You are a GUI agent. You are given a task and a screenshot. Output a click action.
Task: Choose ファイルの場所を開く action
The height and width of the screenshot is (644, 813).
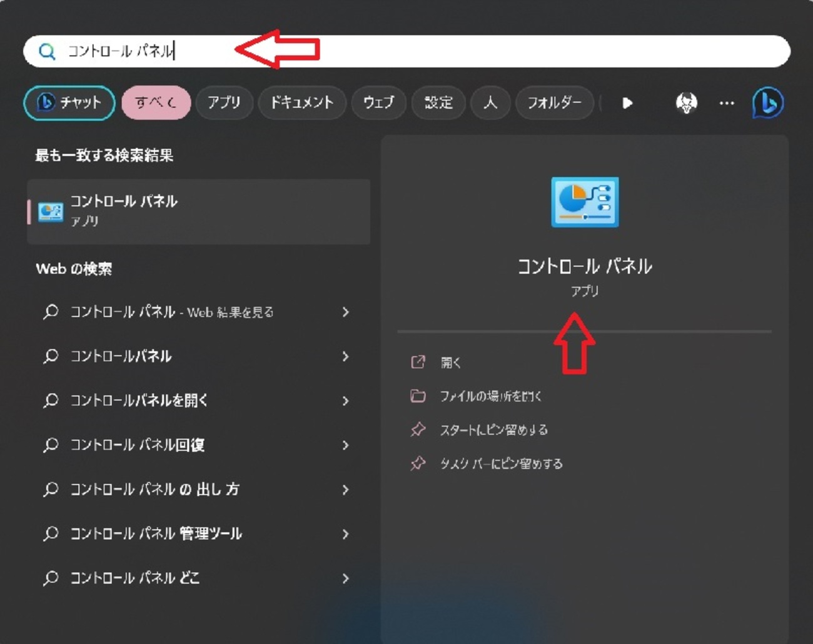click(491, 396)
